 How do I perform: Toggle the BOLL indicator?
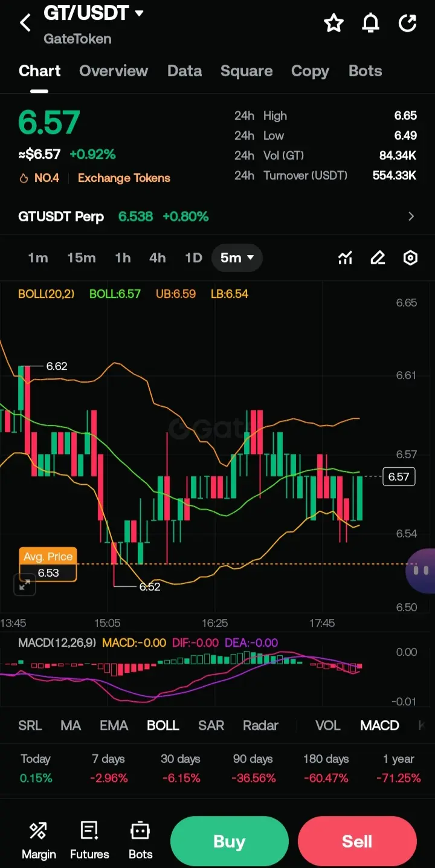click(x=163, y=725)
